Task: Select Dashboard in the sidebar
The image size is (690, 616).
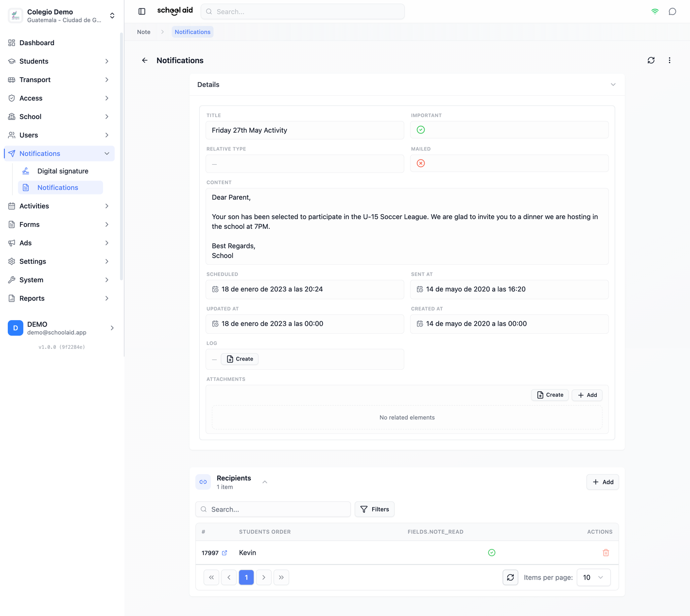Action: [59, 43]
